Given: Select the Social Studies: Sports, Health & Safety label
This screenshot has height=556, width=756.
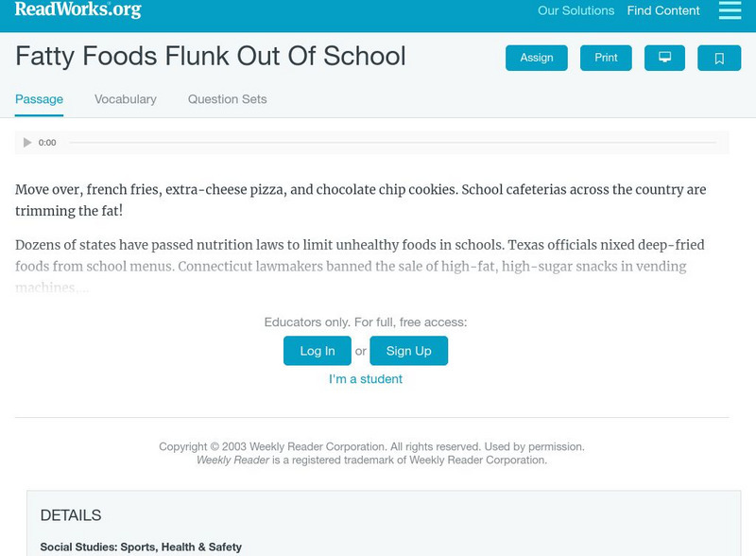Looking at the screenshot, I should coord(141,547).
